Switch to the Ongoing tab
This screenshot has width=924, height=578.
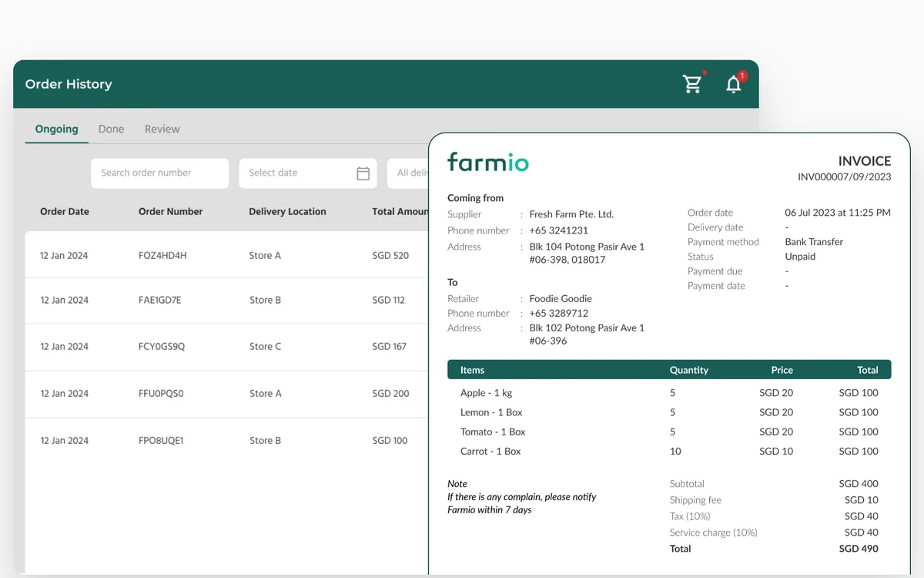pos(57,129)
